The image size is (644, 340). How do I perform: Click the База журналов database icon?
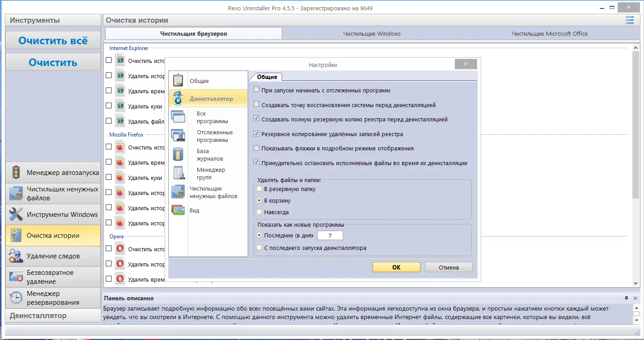(178, 154)
